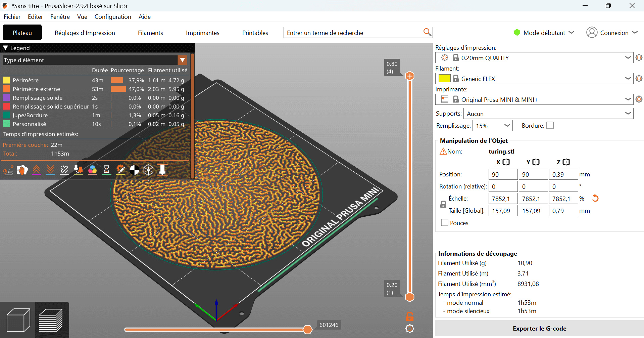Switch to 3D editor view cube icon
Image resolution: width=644 pixels, height=338 pixels.
tap(18, 320)
